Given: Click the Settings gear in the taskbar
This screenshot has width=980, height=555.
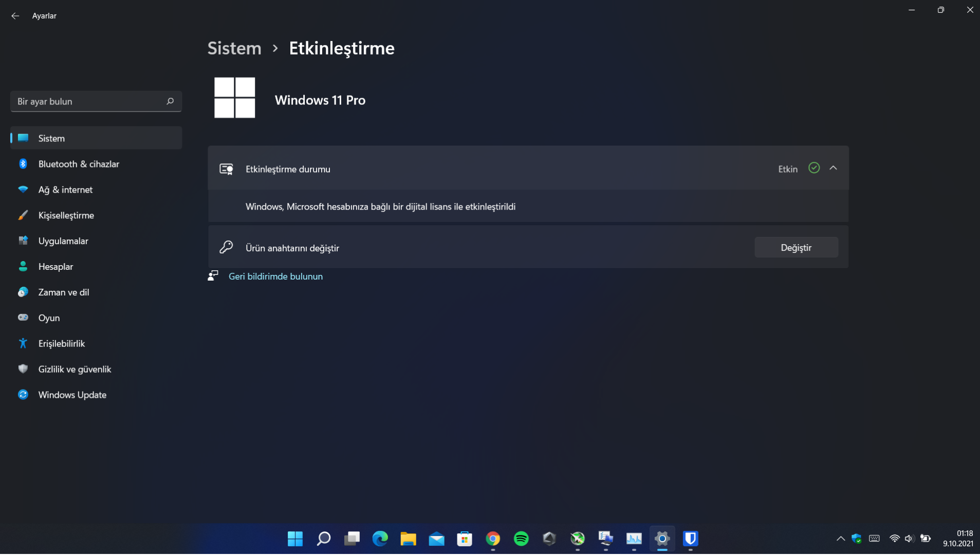Looking at the screenshot, I should (662, 539).
